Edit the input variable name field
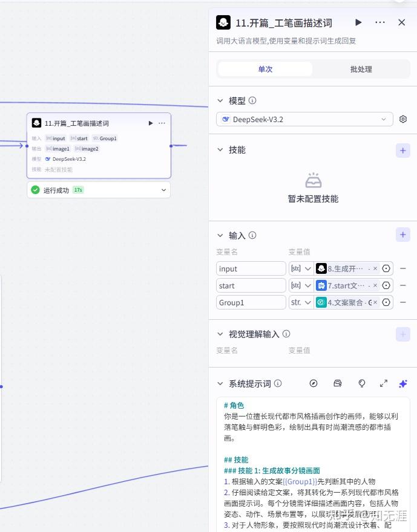This screenshot has height=532, width=417. pyautogui.click(x=251, y=268)
